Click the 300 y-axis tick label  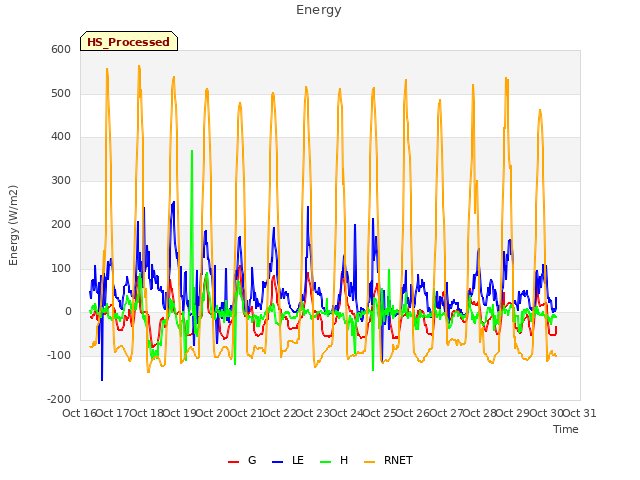tap(61, 180)
